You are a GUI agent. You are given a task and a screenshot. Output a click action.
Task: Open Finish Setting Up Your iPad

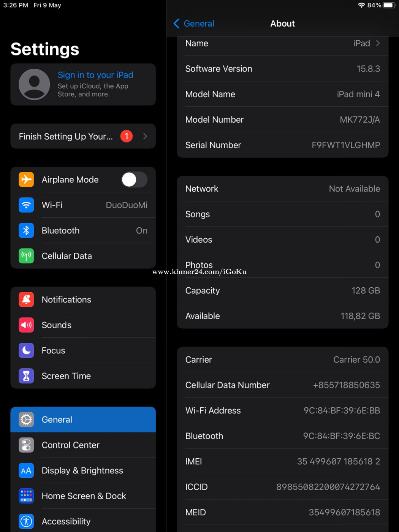[x=83, y=136]
